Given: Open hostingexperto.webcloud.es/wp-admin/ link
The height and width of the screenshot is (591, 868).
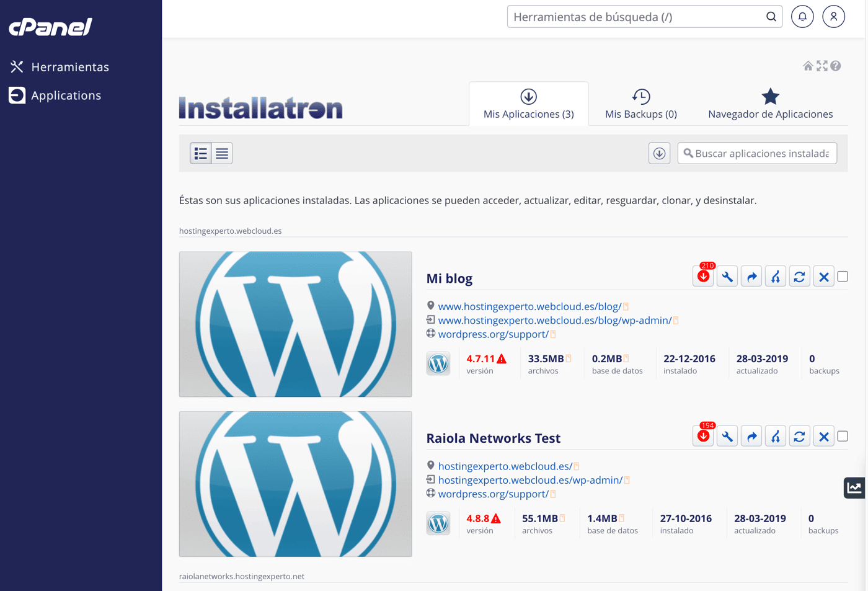Looking at the screenshot, I should pos(530,480).
